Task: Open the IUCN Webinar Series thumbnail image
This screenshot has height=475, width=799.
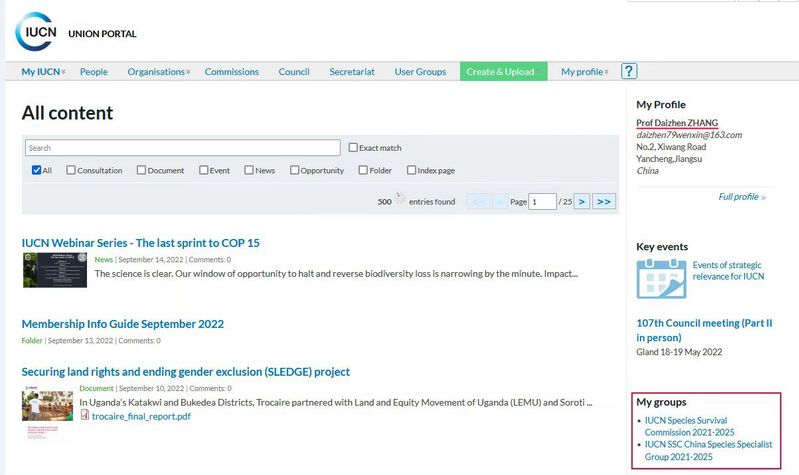Action: pyautogui.click(x=54, y=270)
